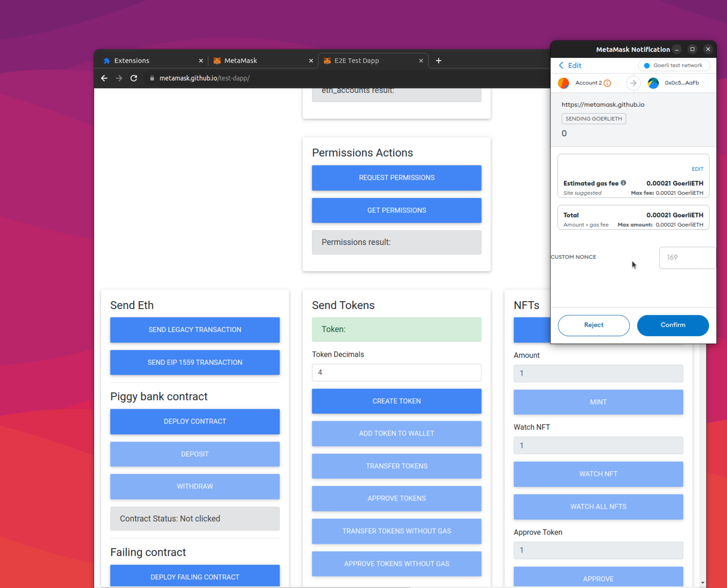
Task: Click the Estimated gas fee info icon
Action: [x=623, y=183]
